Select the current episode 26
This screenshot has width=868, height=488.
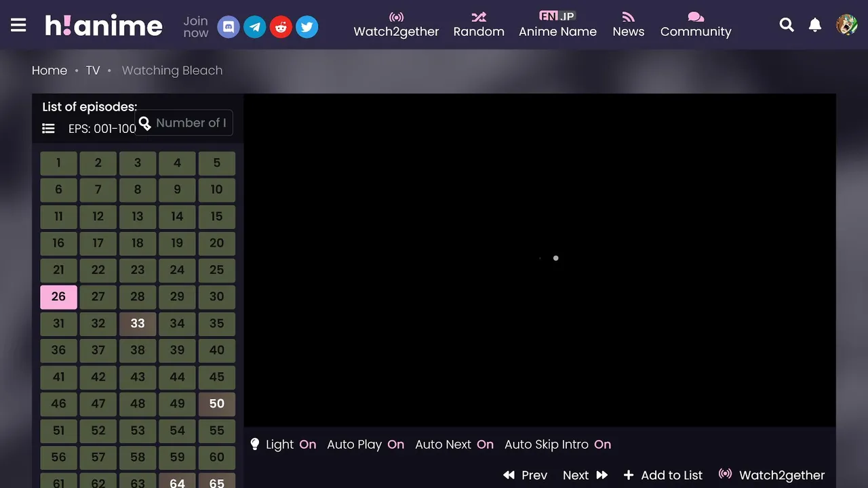click(58, 297)
